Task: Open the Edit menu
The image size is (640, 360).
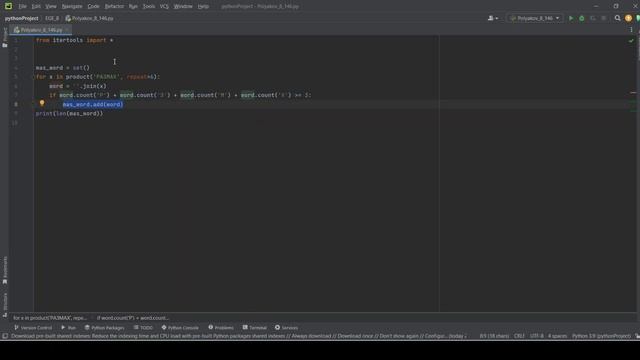Action: coord(36,7)
